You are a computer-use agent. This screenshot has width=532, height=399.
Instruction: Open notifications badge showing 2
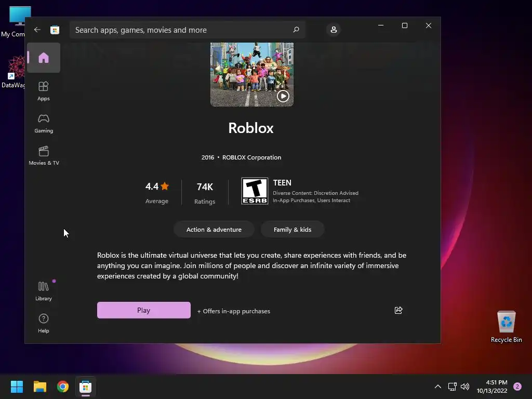[x=517, y=387]
